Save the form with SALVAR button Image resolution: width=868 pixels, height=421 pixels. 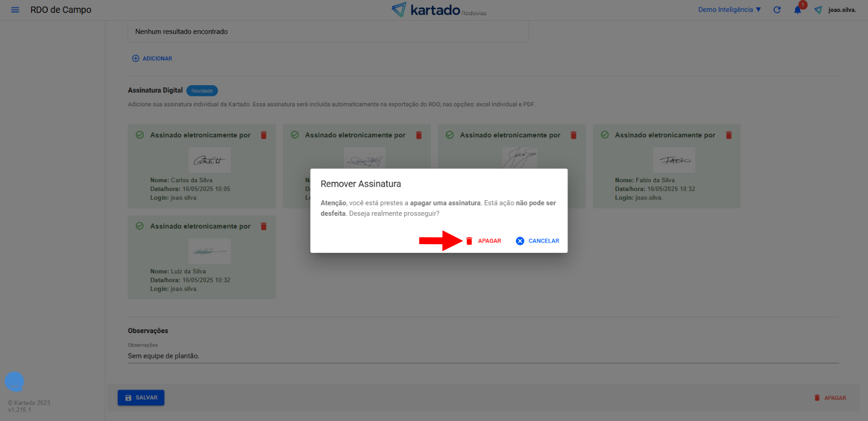pos(141,398)
